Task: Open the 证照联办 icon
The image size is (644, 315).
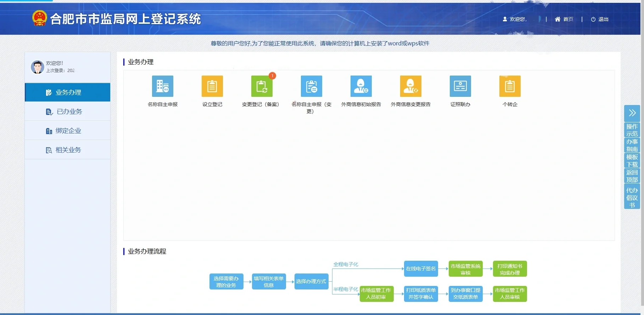Action: point(460,86)
